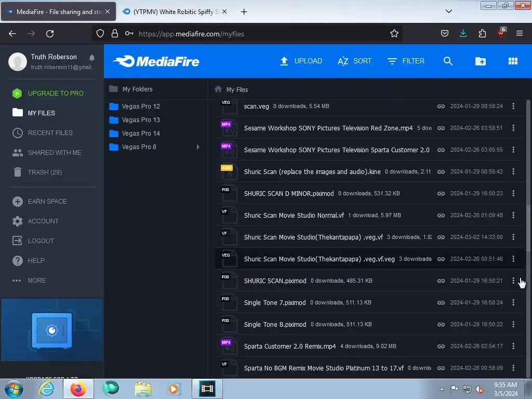Click the site lock padlock icon
Image resolution: width=532 pixels, height=399 pixels.
tap(115, 34)
